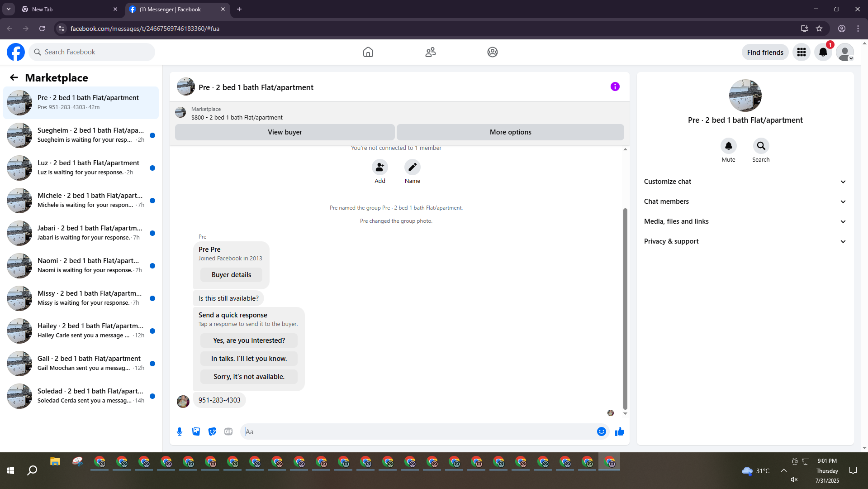Expand Media, files and links section
The height and width of the screenshot is (489, 868).
pyautogui.click(x=745, y=221)
